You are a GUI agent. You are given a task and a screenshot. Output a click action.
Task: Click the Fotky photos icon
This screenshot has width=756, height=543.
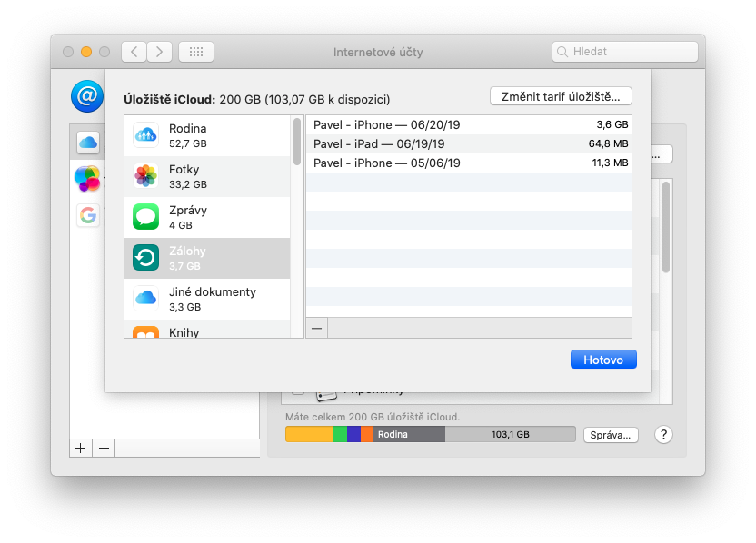coord(145,176)
